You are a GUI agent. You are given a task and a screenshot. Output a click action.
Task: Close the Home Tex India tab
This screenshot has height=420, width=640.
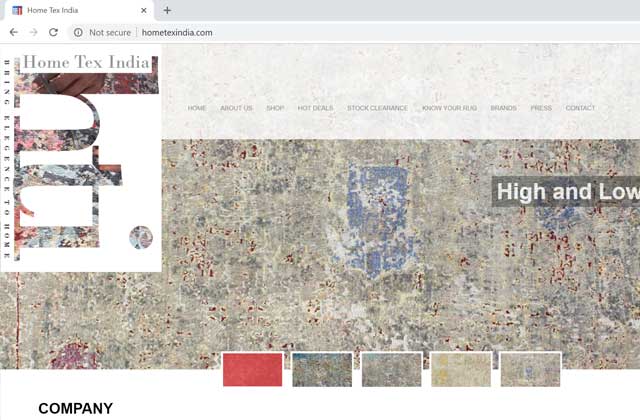144,10
